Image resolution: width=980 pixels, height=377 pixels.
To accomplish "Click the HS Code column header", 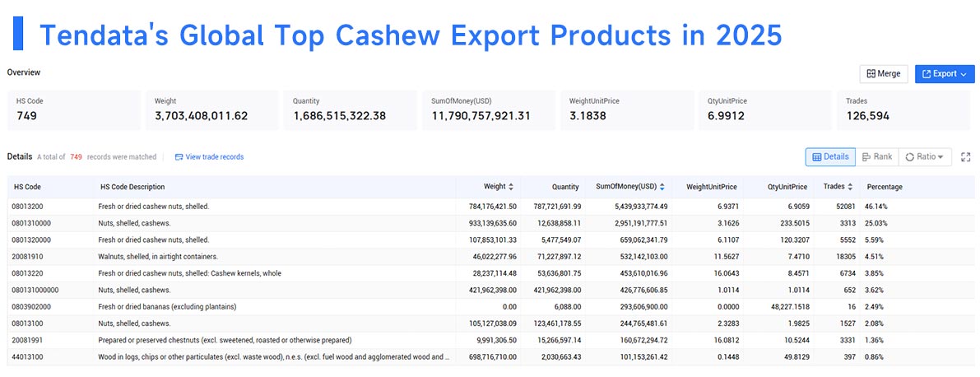I will click(x=27, y=187).
